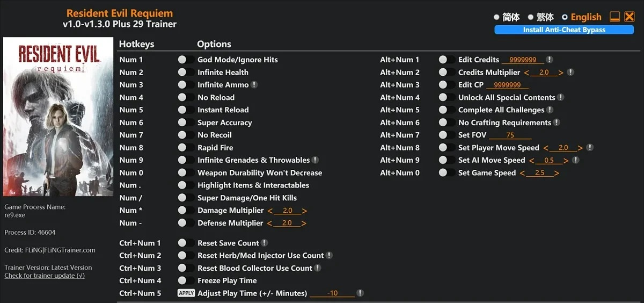Screen dimensions: 644x303
Task: Decrease Defense Multiplier with left arrow
Action: point(270,223)
